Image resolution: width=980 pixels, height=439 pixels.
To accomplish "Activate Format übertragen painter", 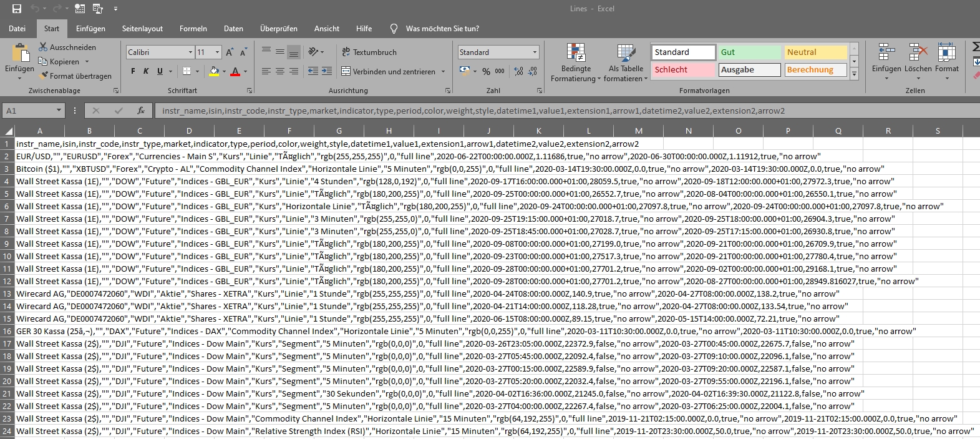I will (75, 76).
